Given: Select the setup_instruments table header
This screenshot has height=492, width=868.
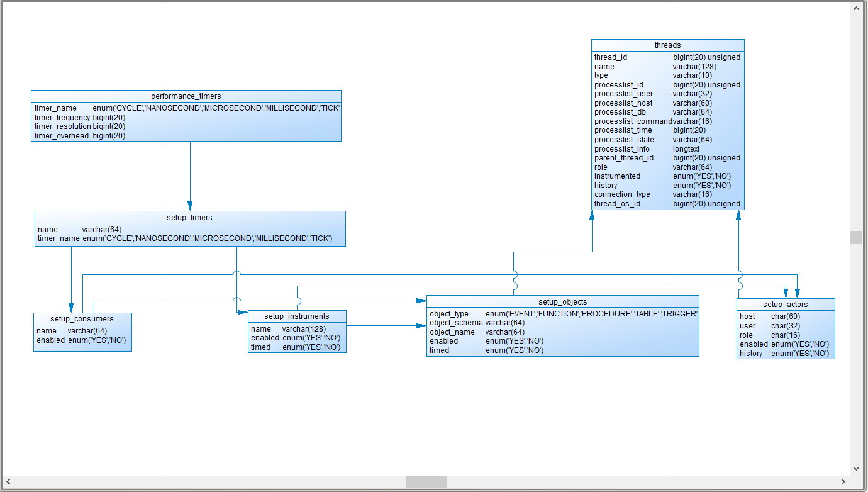Looking at the screenshot, I should click(x=297, y=316).
